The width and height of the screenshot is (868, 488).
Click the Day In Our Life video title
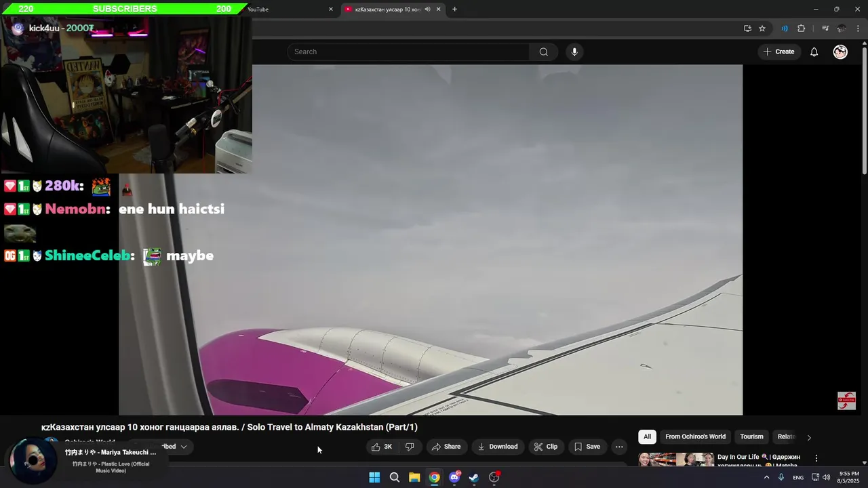(x=759, y=461)
